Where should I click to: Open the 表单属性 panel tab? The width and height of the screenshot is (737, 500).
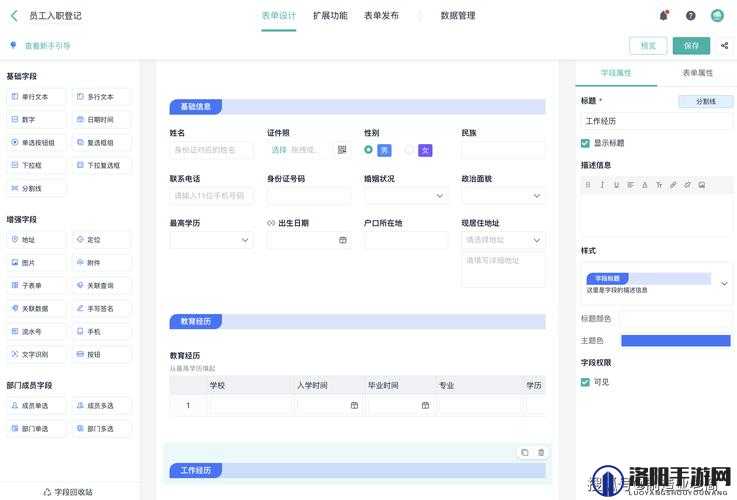point(698,73)
